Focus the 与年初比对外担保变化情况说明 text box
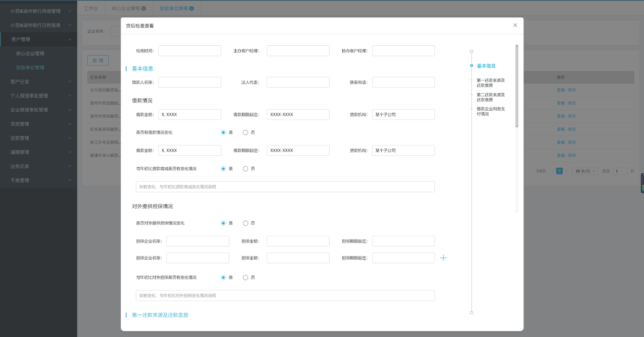Viewport: 644px width, 337px height. click(285, 296)
